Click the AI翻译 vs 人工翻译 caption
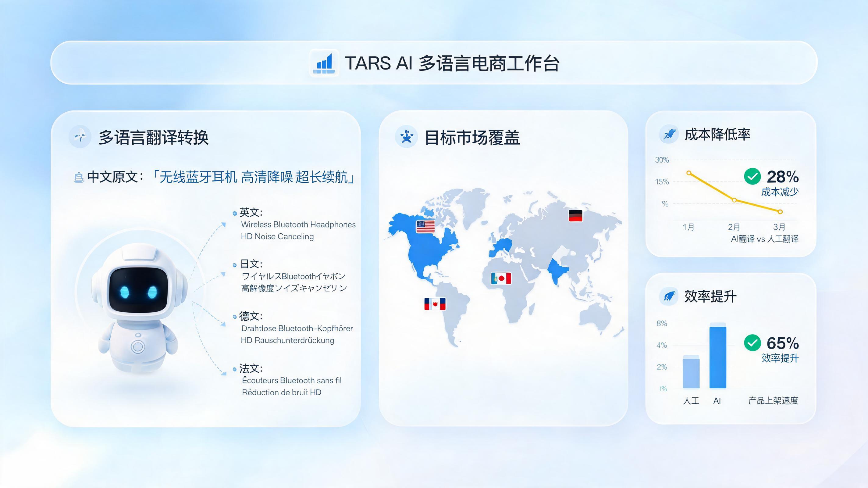Viewport: 868px width, 488px height. point(765,239)
